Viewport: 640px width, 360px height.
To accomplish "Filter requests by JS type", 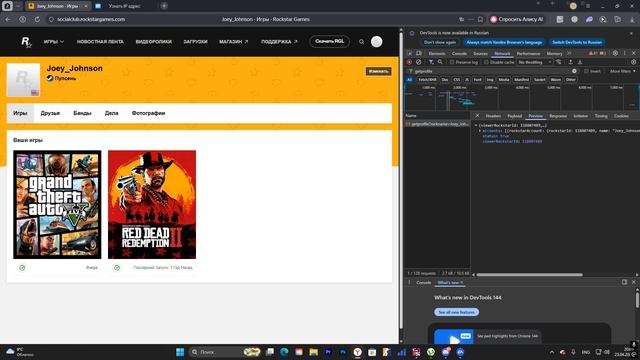I will [x=467, y=80].
